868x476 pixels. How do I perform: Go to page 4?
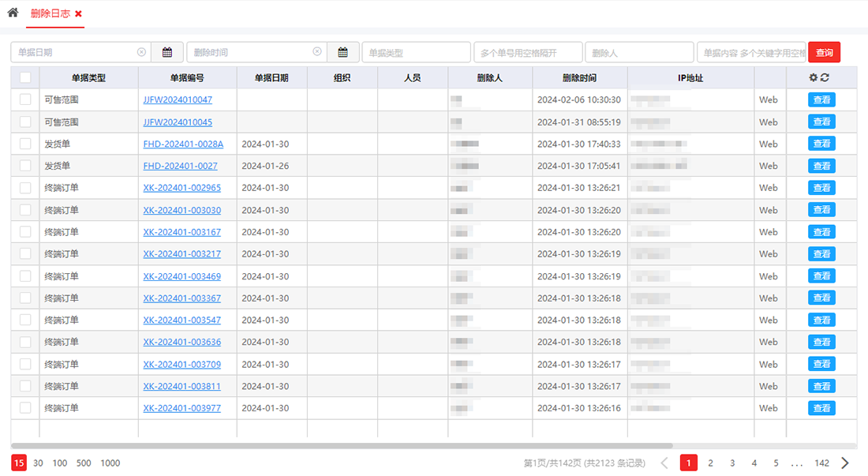pyautogui.click(x=754, y=463)
